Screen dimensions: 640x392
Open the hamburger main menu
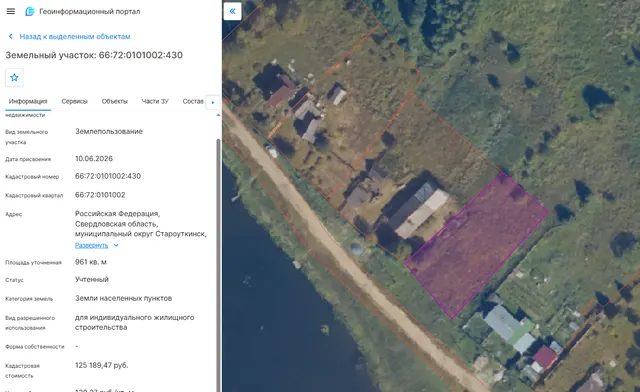(x=11, y=11)
